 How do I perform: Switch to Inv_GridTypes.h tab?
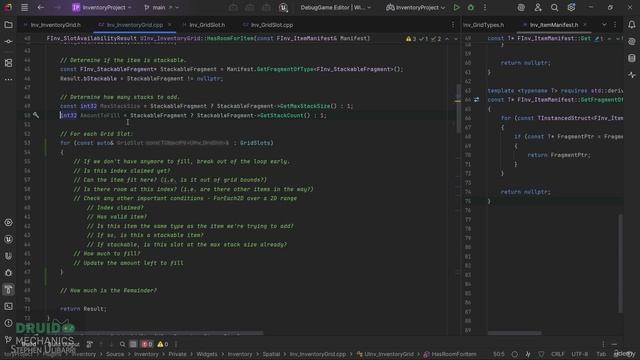pos(483,25)
